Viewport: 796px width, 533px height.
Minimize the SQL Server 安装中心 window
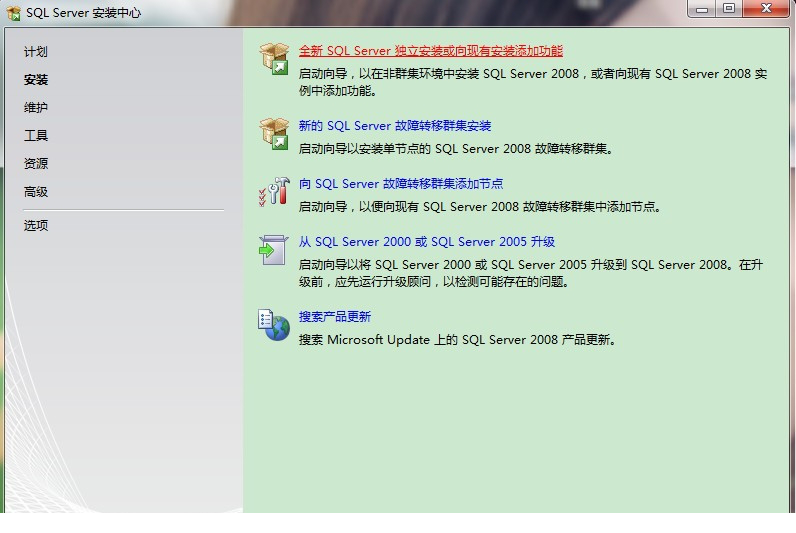pos(702,9)
